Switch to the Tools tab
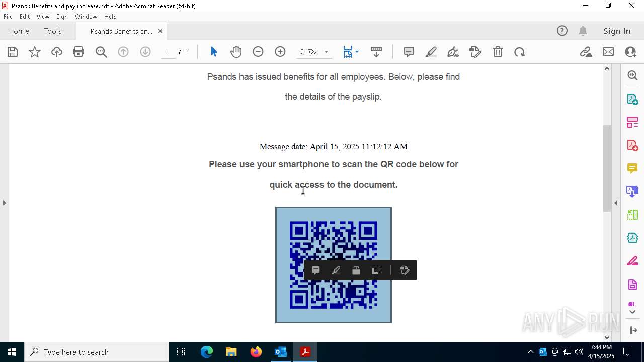Image resolution: width=644 pixels, height=362 pixels. coord(53,31)
